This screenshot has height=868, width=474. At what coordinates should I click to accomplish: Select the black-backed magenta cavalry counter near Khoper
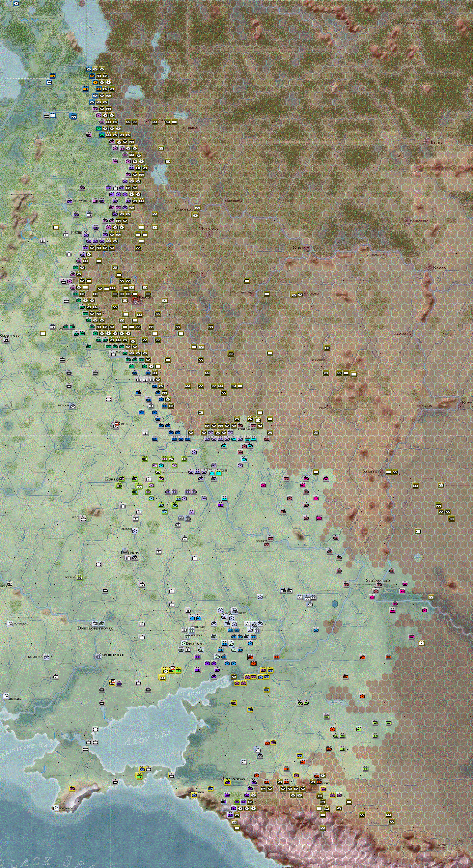320,518
